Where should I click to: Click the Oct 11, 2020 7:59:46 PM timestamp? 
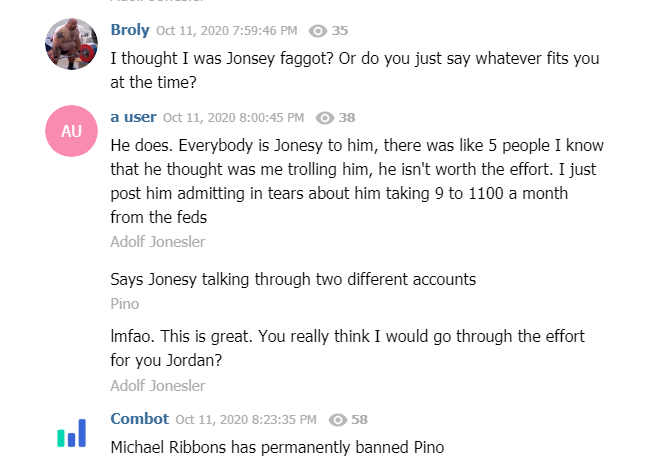click(227, 31)
